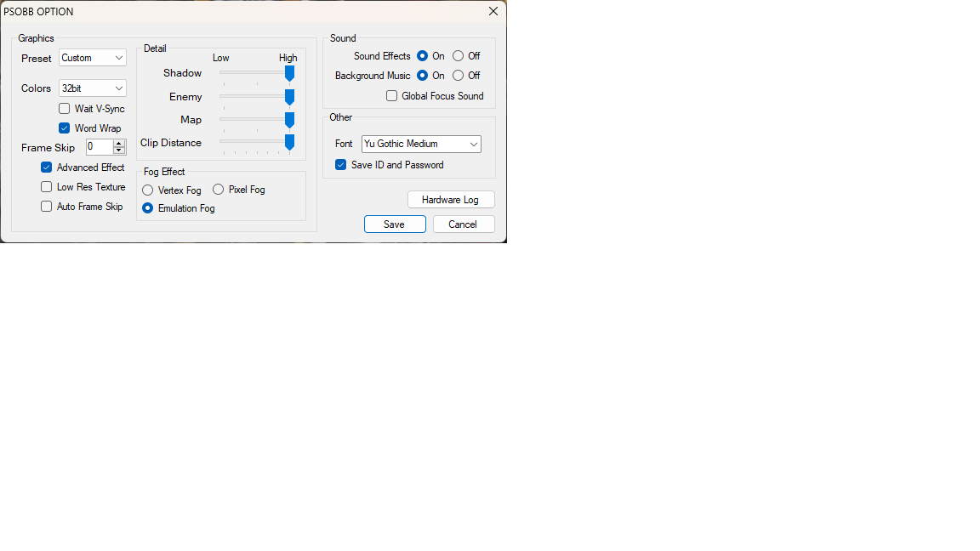Viewport: 980px width, 551px height.
Task: Click the Save button
Action: click(395, 224)
